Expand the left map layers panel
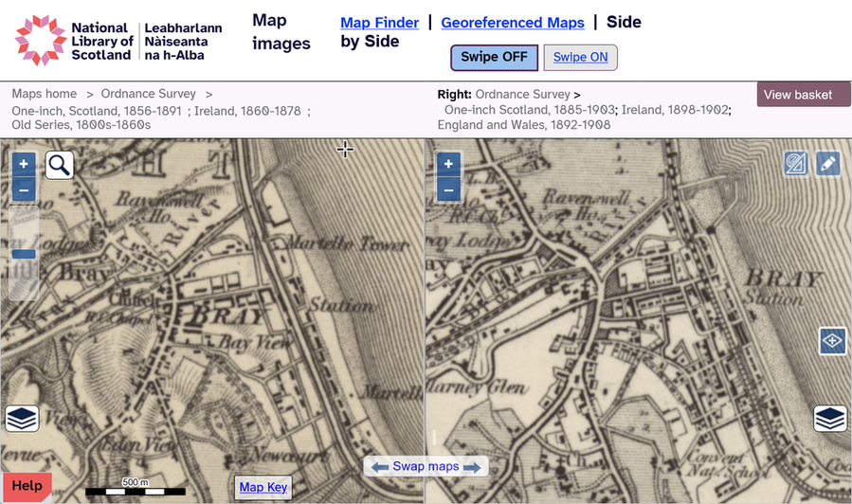 click(22, 418)
